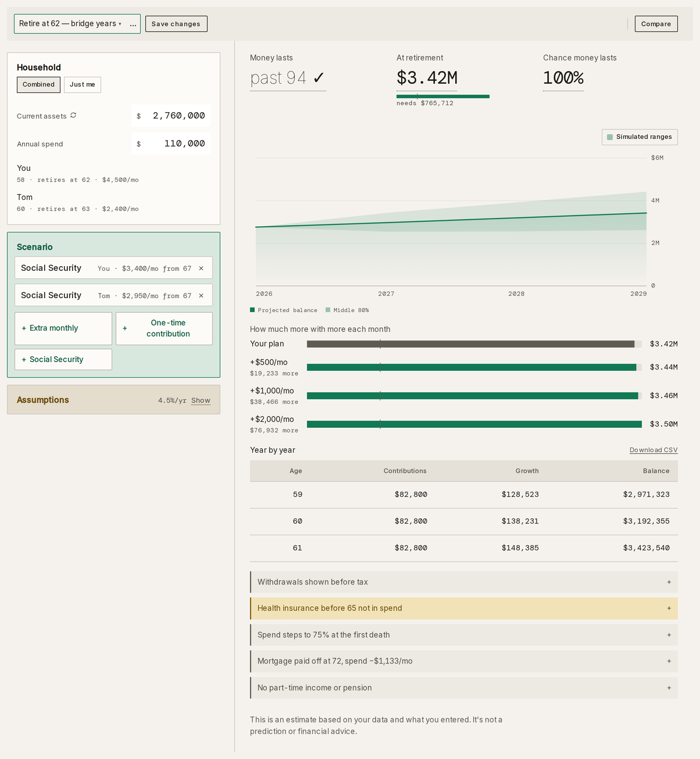Open Tom's person details row
Screen dimensions: 700x759
113,203
